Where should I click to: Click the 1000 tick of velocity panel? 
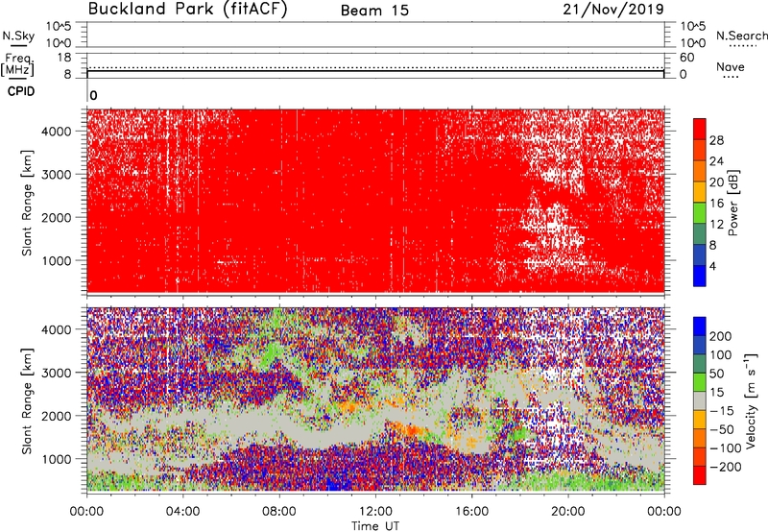point(57,459)
